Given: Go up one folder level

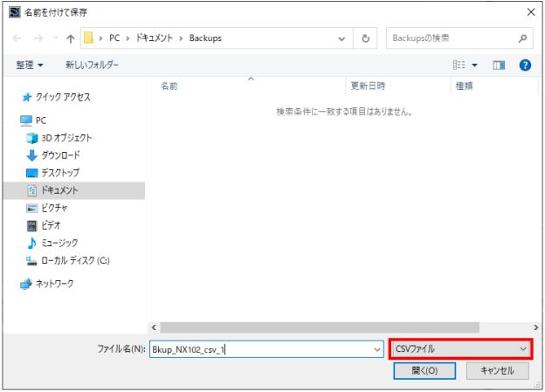Looking at the screenshot, I should click(x=71, y=38).
